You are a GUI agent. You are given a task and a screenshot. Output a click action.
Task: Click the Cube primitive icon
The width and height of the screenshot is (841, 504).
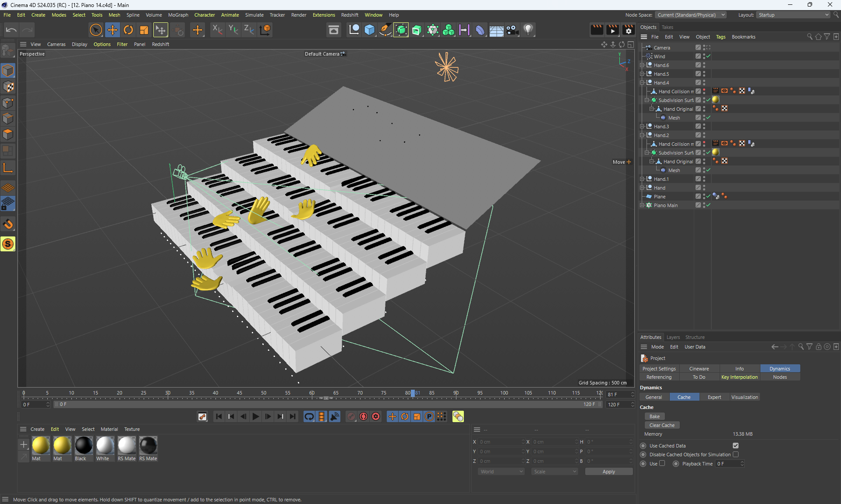point(370,30)
